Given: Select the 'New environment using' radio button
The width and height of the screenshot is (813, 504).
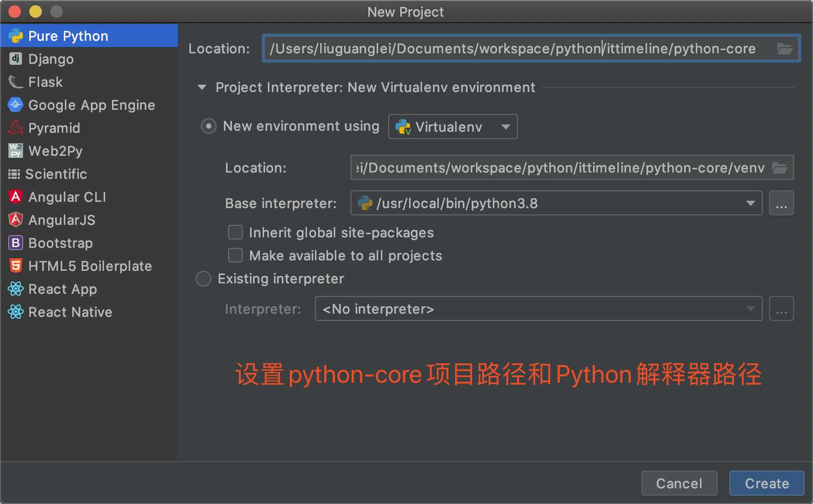Looking at the screenshot, I should [209, 126].
